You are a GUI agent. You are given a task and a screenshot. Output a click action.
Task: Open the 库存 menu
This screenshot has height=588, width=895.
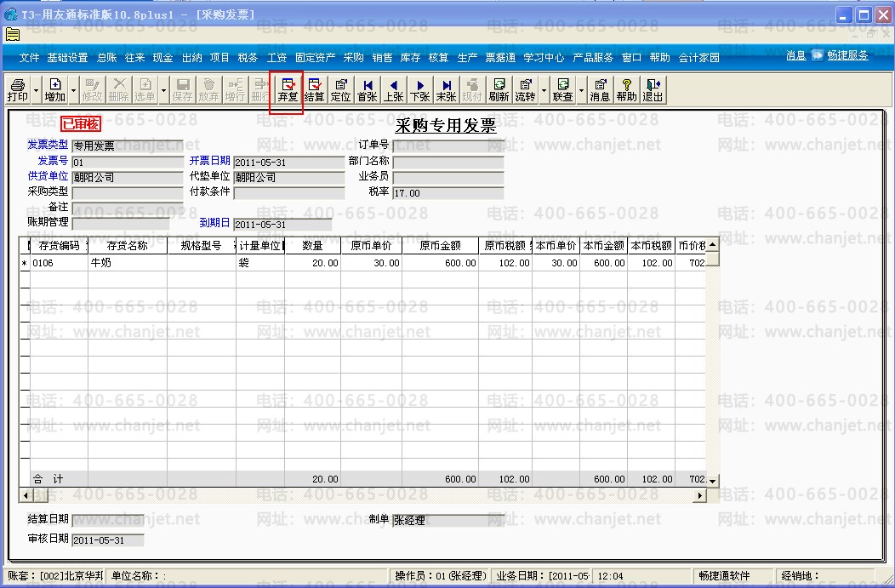pos(410,58)
